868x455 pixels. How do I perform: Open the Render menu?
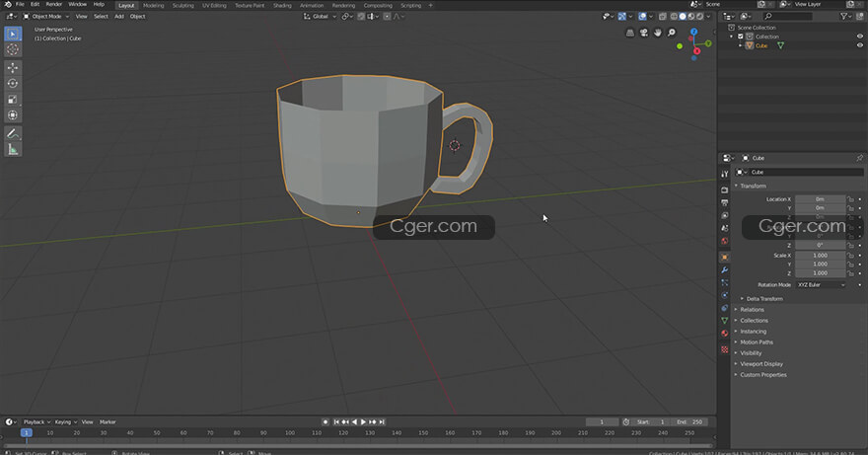(54, 5)
